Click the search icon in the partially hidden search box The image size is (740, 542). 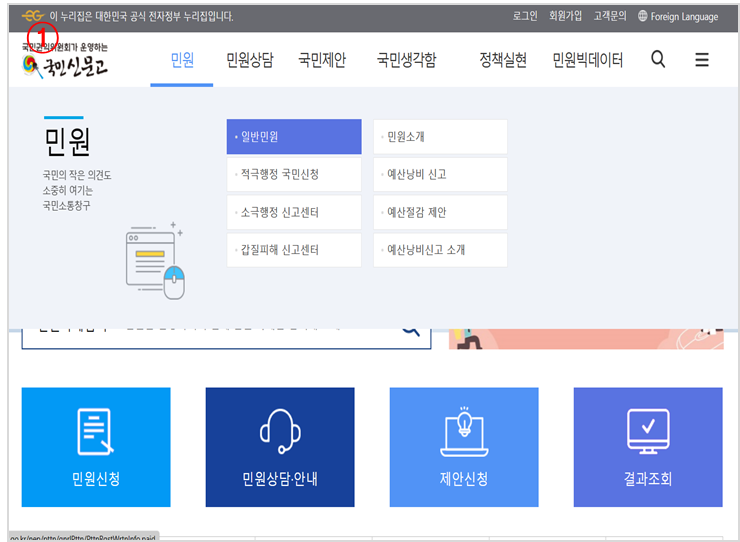click(x=411, y=332)
